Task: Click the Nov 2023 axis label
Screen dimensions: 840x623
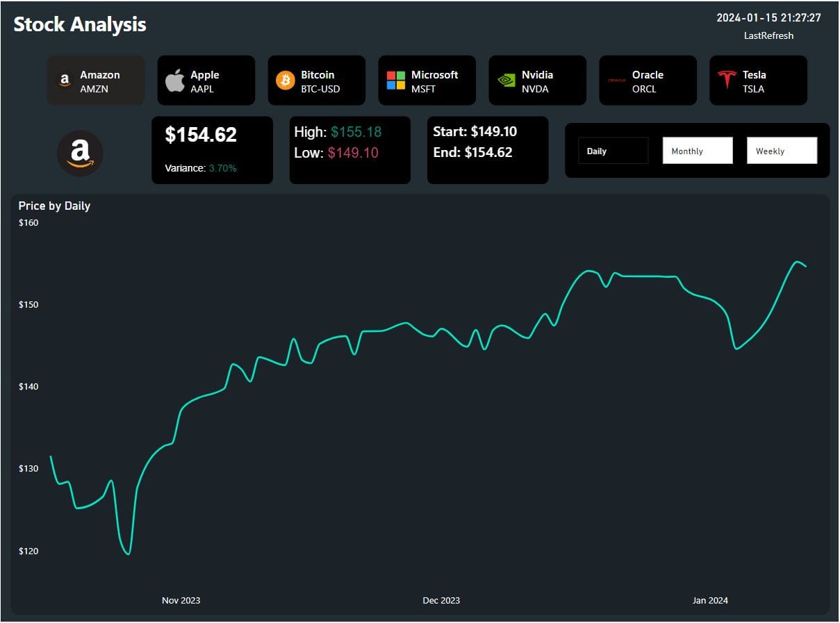Action: pos(181,600)
